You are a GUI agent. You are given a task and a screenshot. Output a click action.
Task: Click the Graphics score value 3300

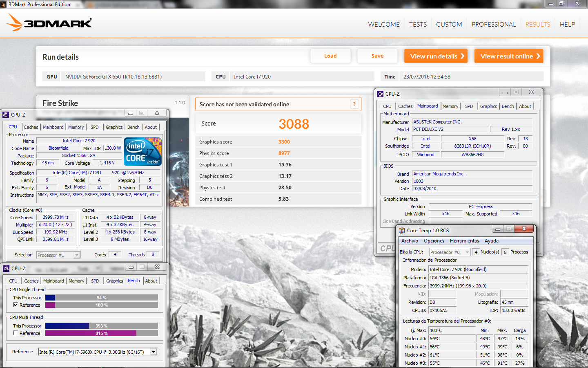click(x=284, y=142)
